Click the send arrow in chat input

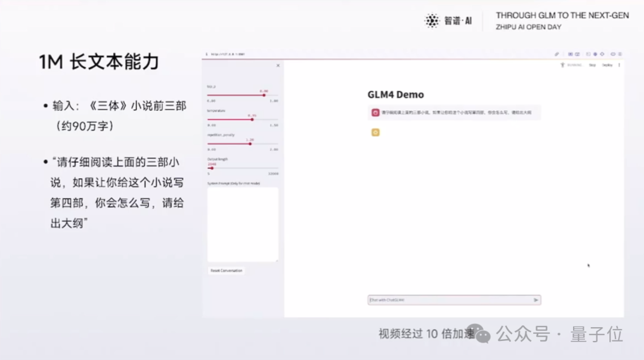tap(535, 300)
